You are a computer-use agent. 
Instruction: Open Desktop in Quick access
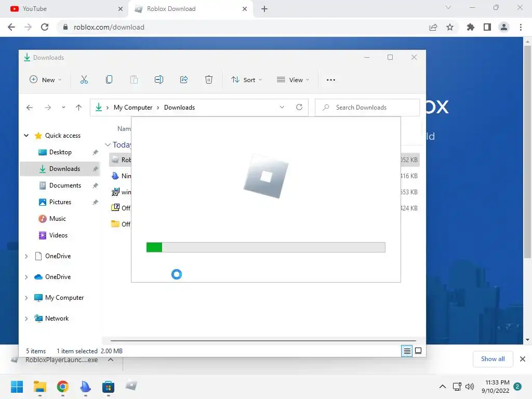click(60, 152)
